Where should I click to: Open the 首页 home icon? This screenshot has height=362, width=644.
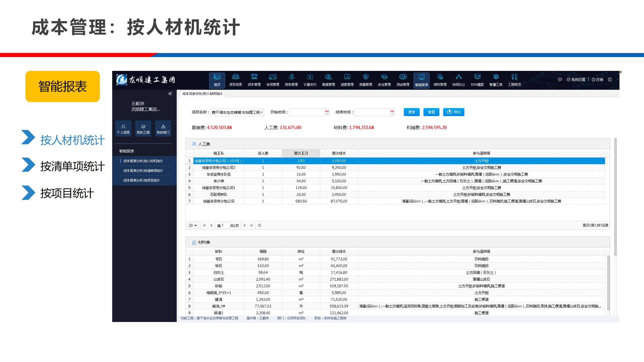217,80
